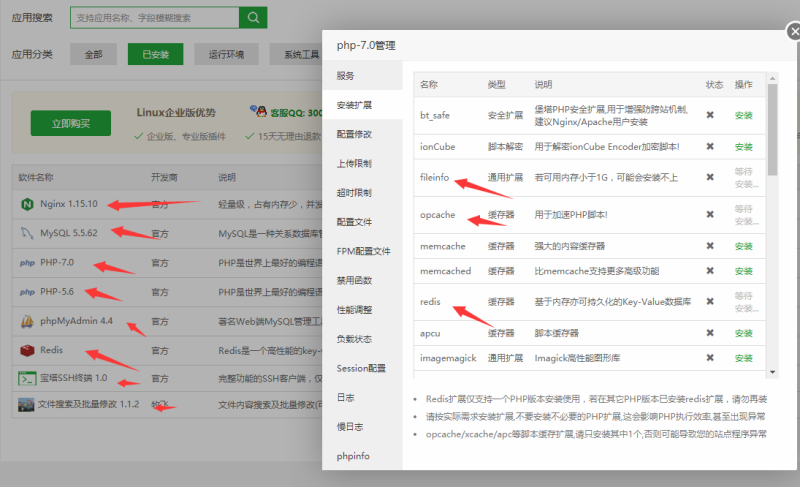
Task: Open the 配置修改 settings tab
Action: coord(354,133)
